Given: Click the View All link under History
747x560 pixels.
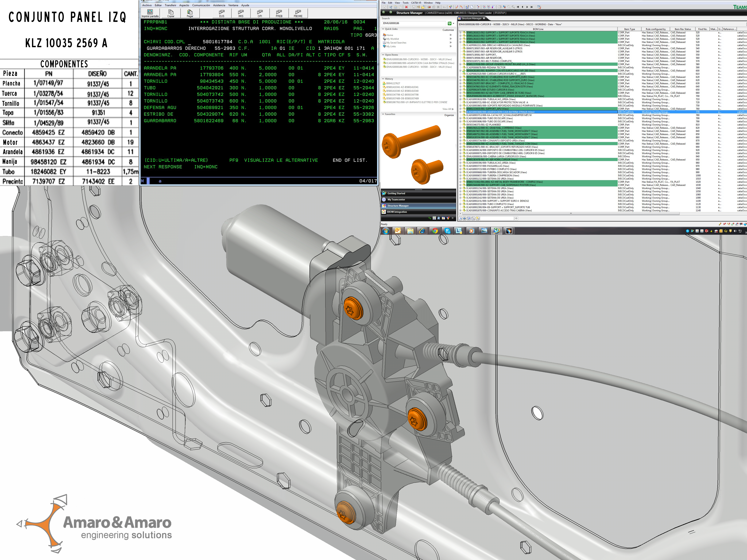Looking at the screenshot, I should (x=447, y=109).
